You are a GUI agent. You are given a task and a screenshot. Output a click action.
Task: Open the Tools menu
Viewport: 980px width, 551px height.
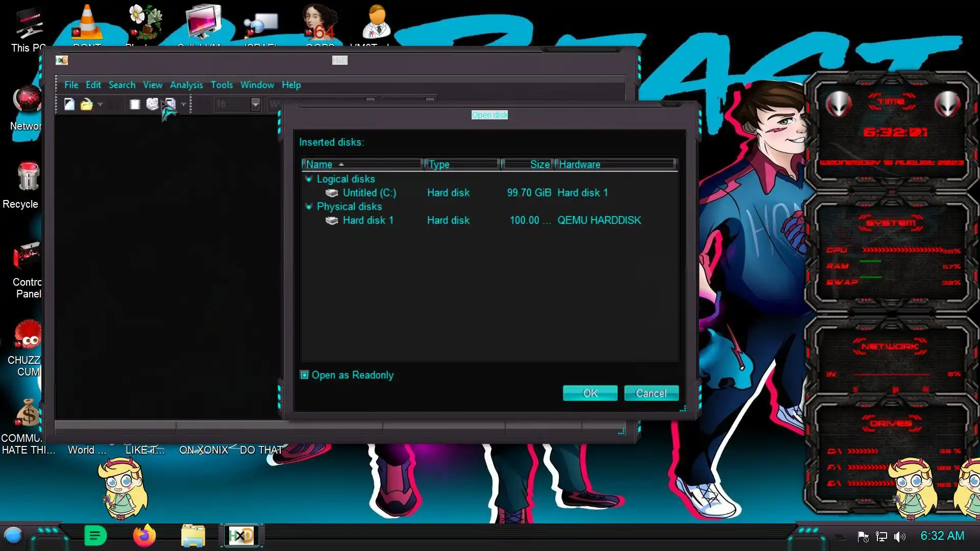click(222, 85)
